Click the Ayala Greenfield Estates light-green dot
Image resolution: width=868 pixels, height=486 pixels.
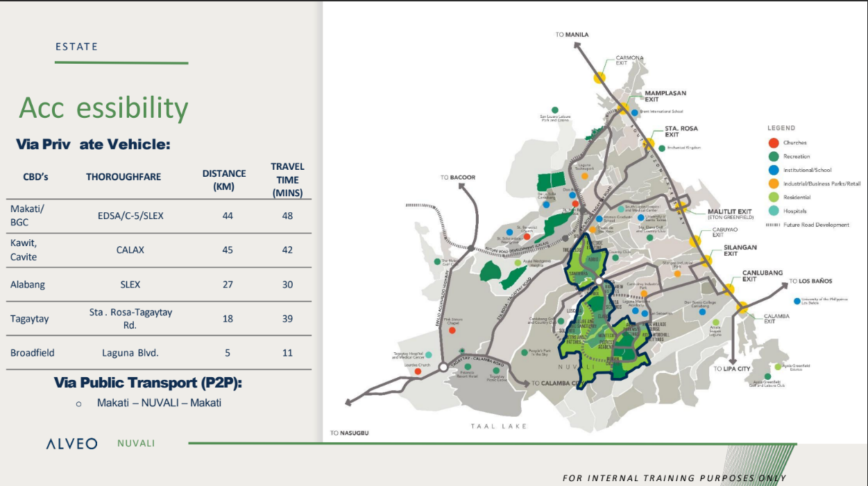pyautogui.click(x=779, y=366)
